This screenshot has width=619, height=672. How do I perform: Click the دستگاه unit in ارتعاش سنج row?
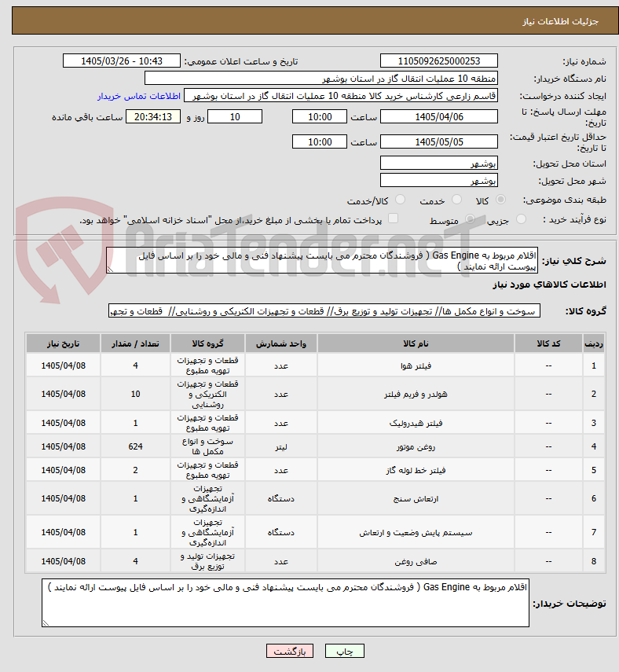[x=281, y=498]
